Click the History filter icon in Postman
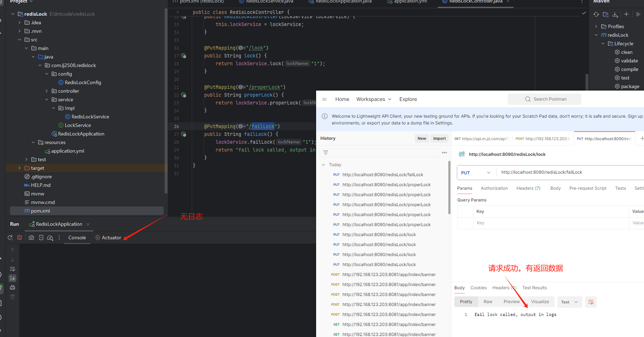The height and width of the screenshot is (337, 644). [x=326, y=153]
